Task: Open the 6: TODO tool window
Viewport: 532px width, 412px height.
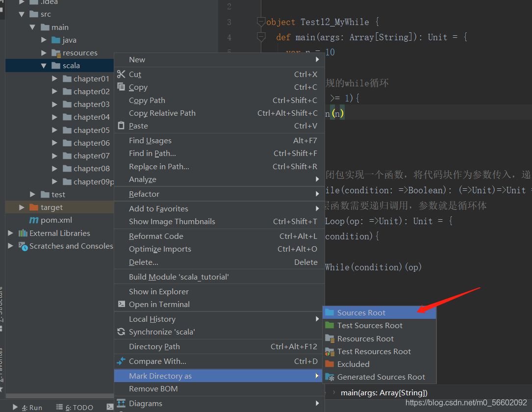Action: [75, 407]
